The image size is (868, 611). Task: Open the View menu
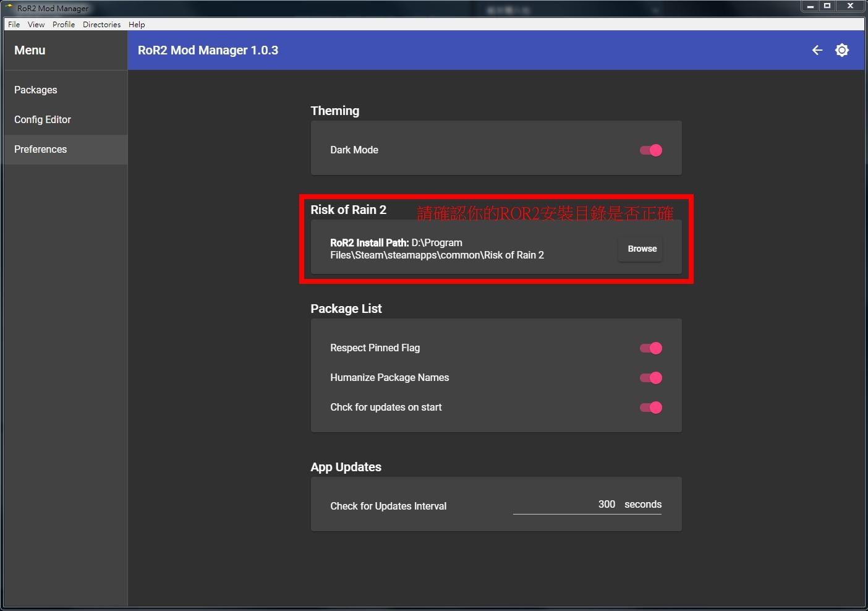tap(36, 25)
